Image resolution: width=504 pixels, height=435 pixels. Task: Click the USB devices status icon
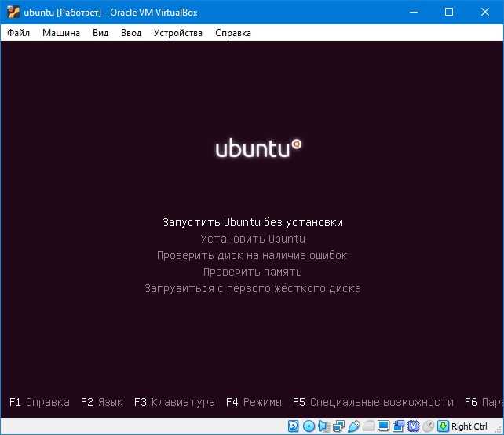353,426
